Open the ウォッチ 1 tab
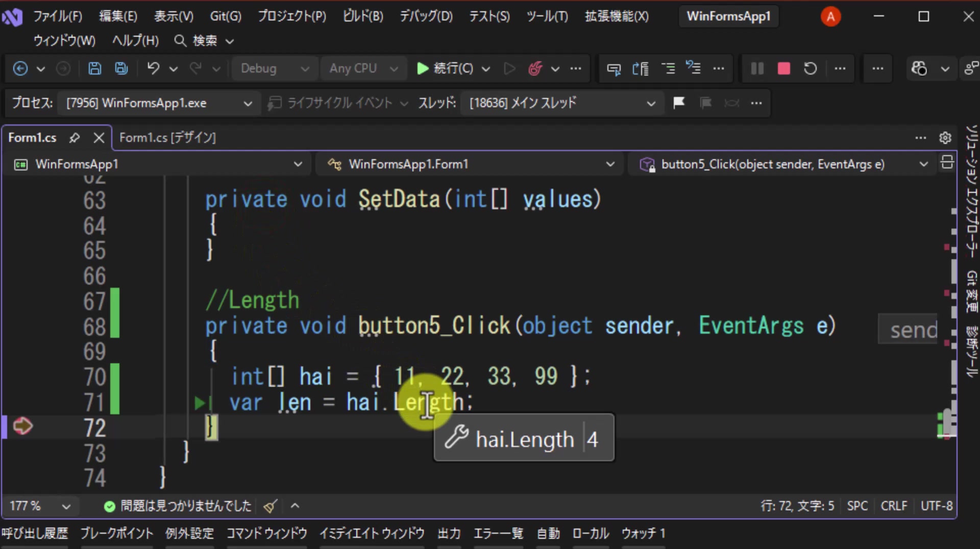The width and height of the screenshot is (980, 549). pos(643,534)
